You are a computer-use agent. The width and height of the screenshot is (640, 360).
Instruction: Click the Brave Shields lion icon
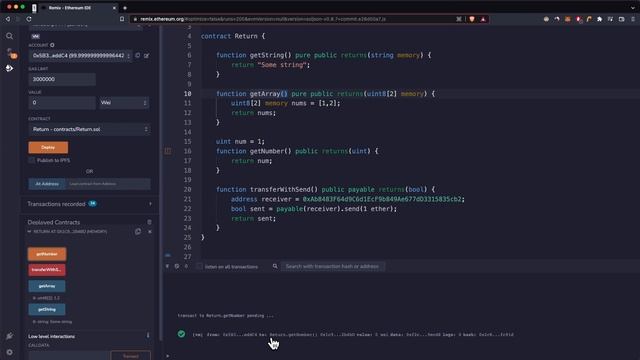coord(472,19)
